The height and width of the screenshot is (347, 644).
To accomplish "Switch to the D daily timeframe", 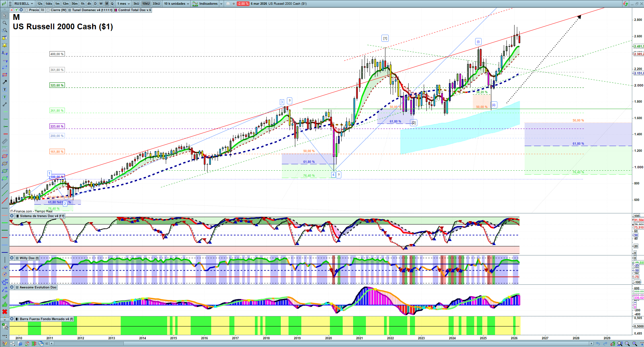I will tap(95, 4).
